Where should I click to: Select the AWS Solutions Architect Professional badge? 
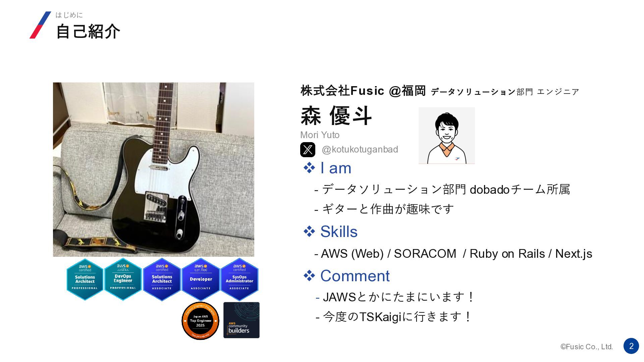click(x=85, y=279)
